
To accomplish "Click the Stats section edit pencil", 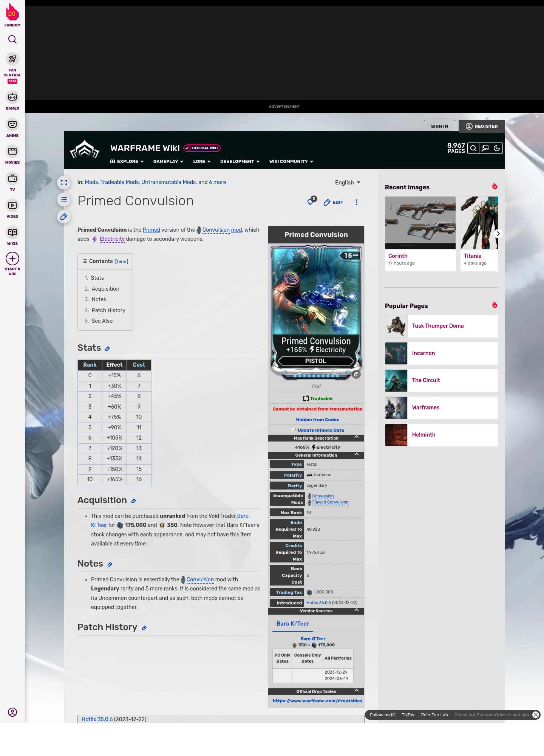I will click(108, 349).
